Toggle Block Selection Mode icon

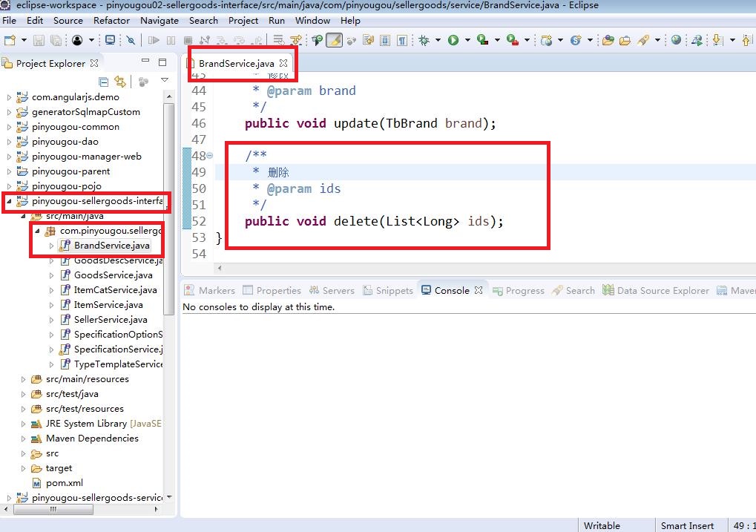click(385, 41)
